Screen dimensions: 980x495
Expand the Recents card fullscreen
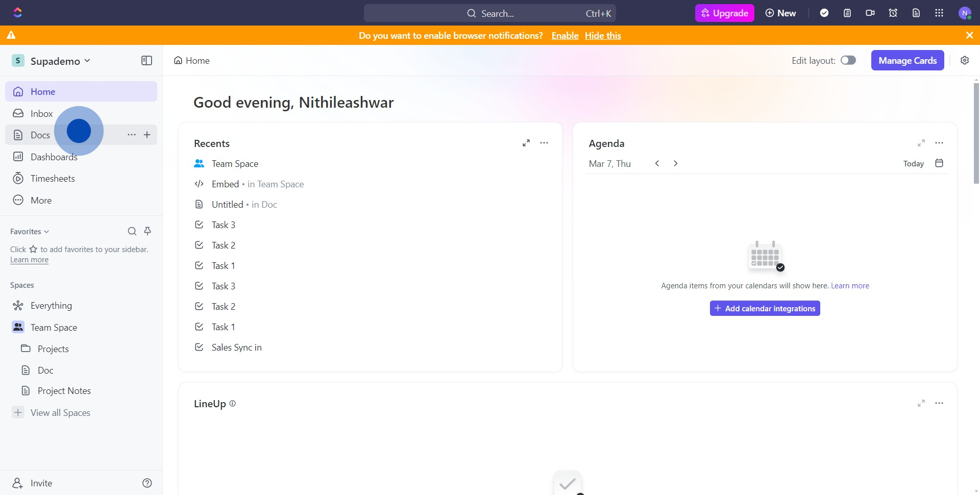pos(526,143)
